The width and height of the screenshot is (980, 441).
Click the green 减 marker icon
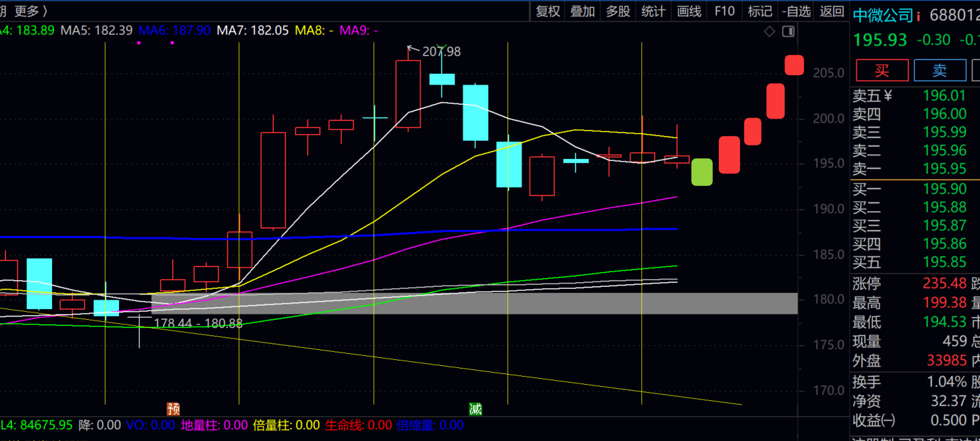(476, 409)
